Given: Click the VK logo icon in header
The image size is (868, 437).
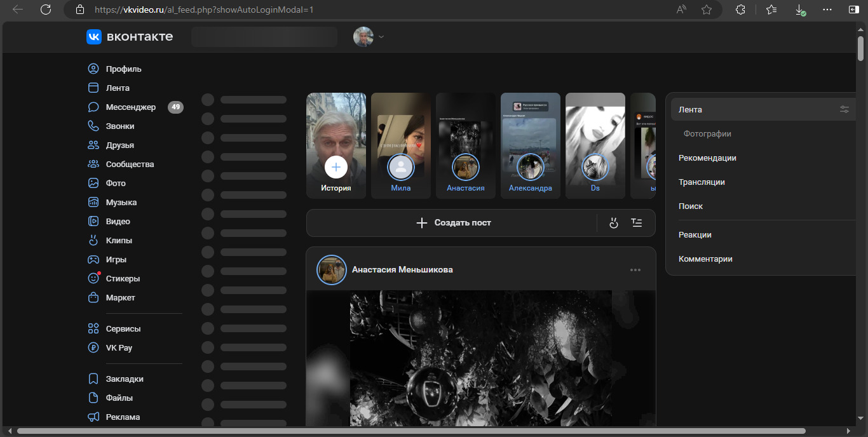Looking at the screenshot, I should click(x=94, y=37).
